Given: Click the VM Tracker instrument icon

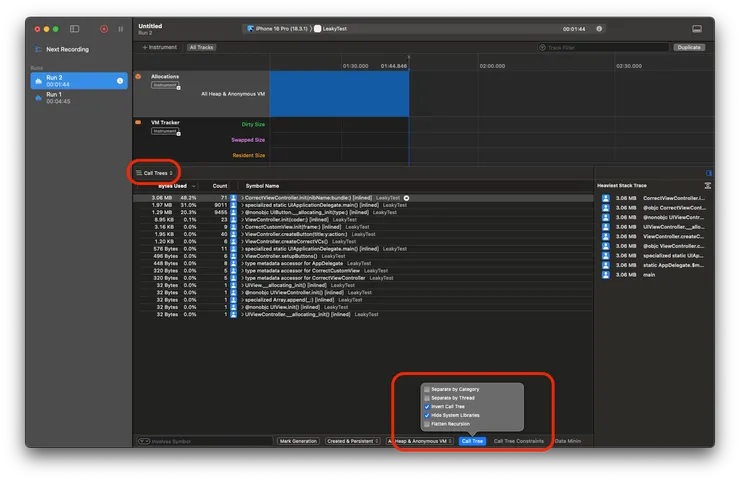Looking at the screenshot, I should (x=139, y=124).
